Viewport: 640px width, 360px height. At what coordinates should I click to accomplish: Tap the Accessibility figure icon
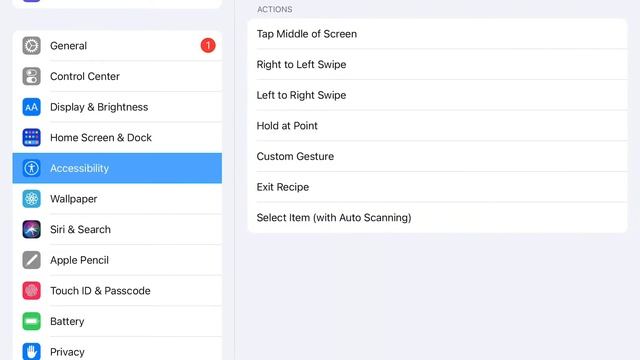(31, 168)
